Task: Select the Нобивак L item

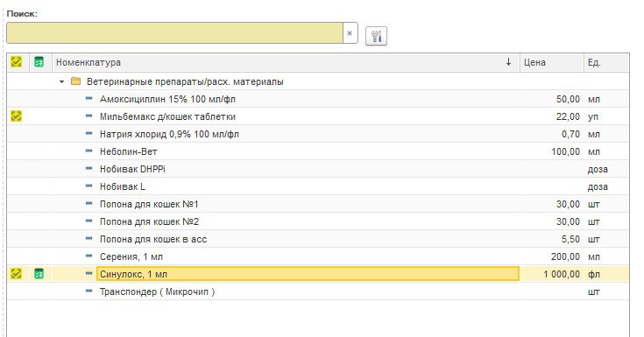Action: tap(123, 186)
